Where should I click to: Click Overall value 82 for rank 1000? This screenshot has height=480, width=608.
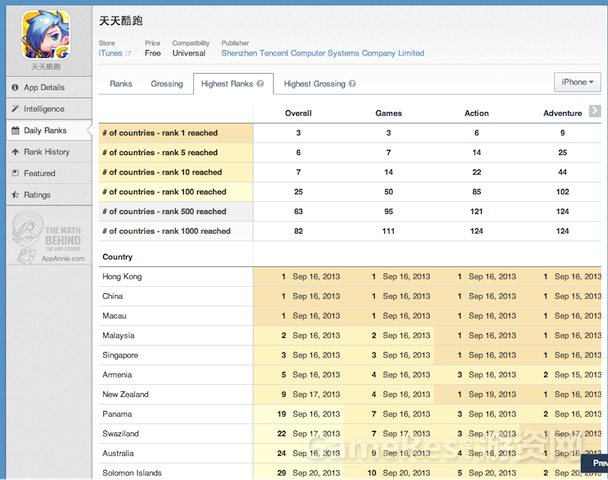(298, 231)
